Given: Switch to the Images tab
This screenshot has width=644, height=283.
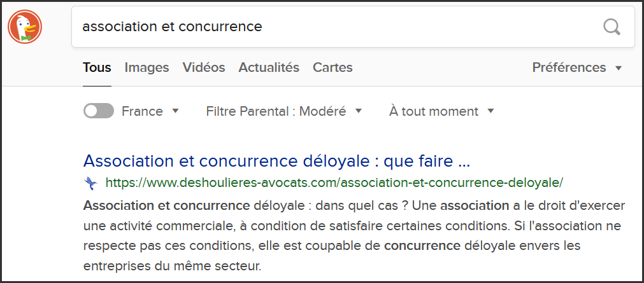Looking at the screenshot, I should coord(147,67).
